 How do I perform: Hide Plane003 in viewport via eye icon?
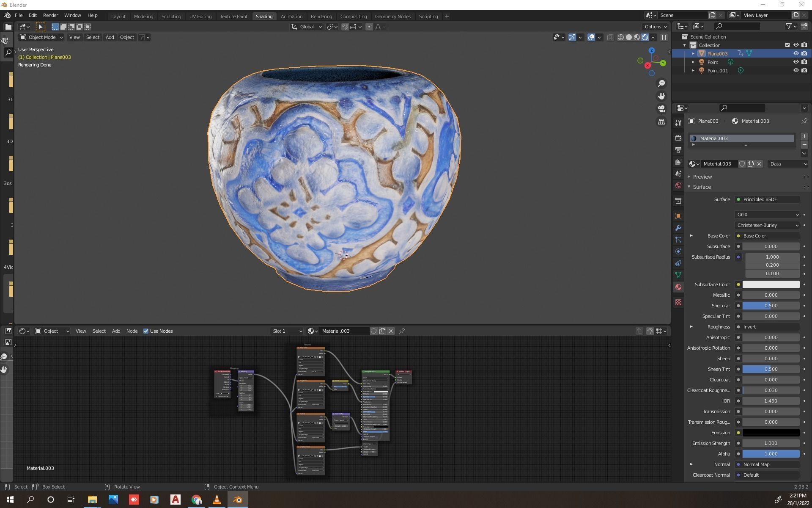coord(796,53)
